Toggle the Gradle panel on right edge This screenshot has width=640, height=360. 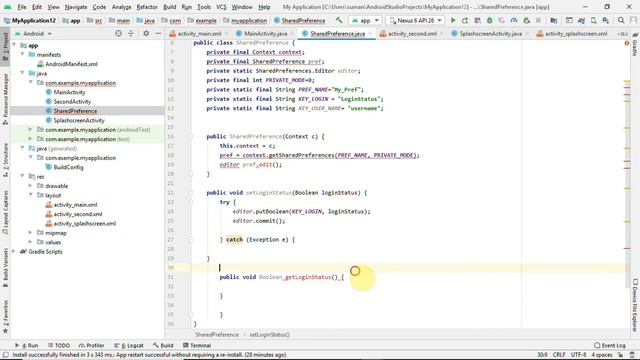tap(635, 45)
